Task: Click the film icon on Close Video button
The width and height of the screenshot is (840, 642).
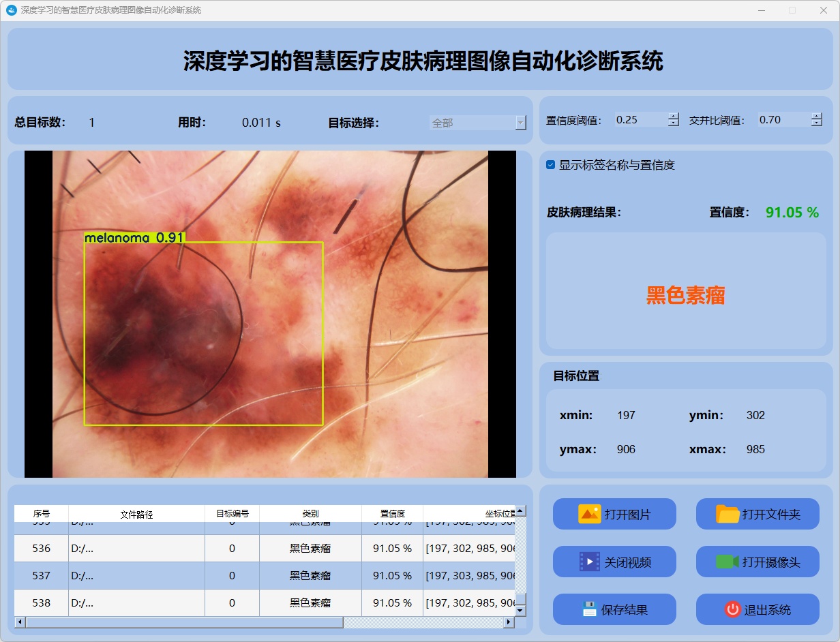Action: click(589, 562)
